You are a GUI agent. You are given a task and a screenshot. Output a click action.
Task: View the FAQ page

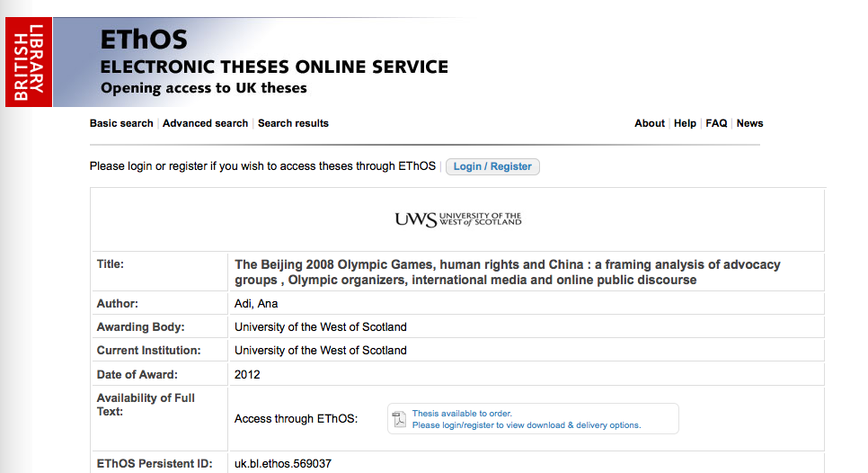[x=716, y=123]
